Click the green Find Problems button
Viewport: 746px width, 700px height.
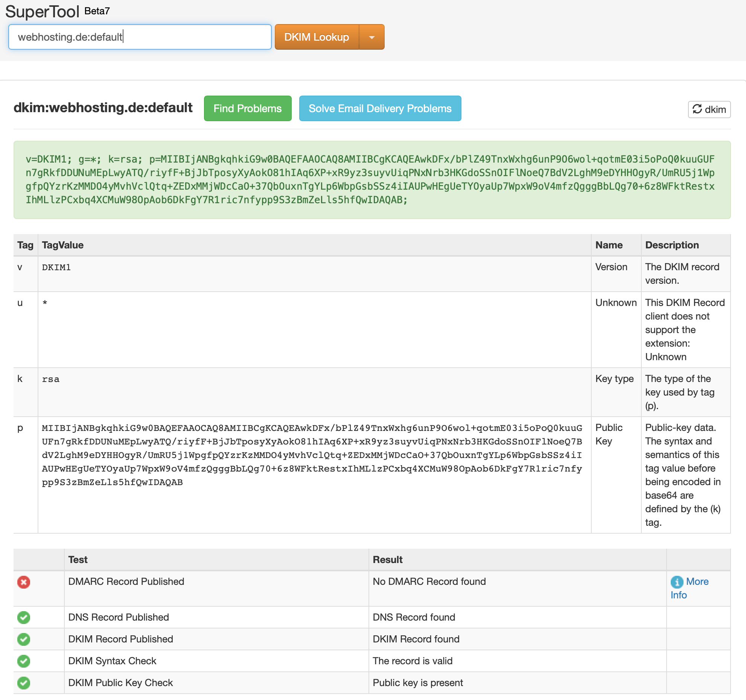(x=248, y=108)
